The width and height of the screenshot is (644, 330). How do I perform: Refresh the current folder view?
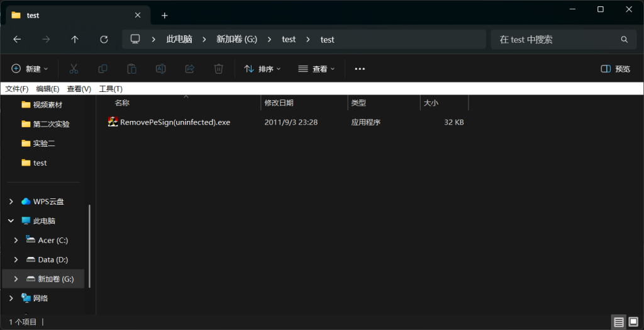tap(104, 39)
